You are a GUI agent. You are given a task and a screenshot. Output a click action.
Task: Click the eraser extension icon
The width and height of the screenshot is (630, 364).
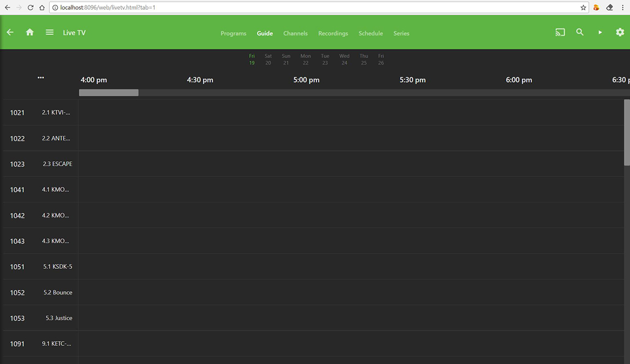point(610,7)
